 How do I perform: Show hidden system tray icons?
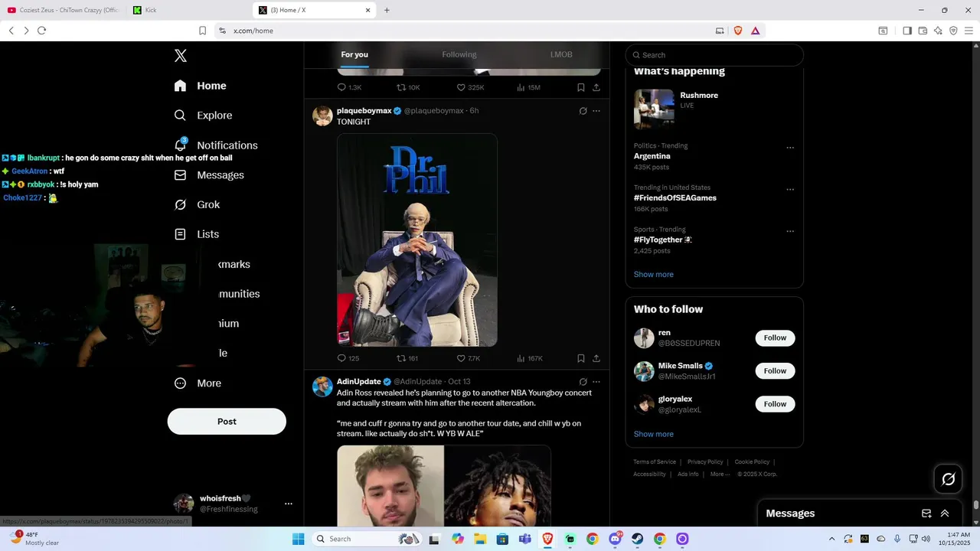(x=832, y=539)
